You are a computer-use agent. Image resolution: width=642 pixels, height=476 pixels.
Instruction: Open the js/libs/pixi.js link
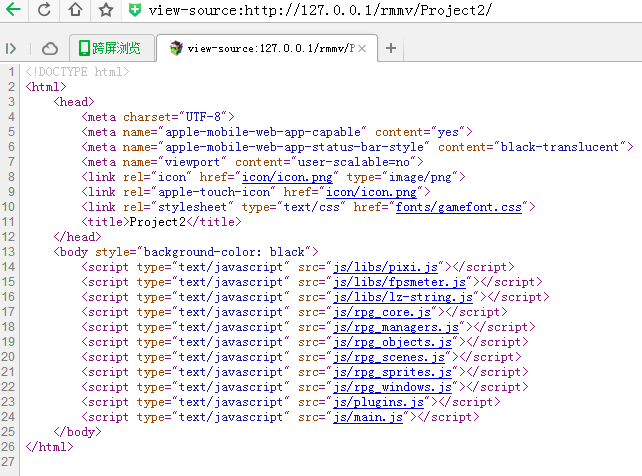(x=385, y=267)
